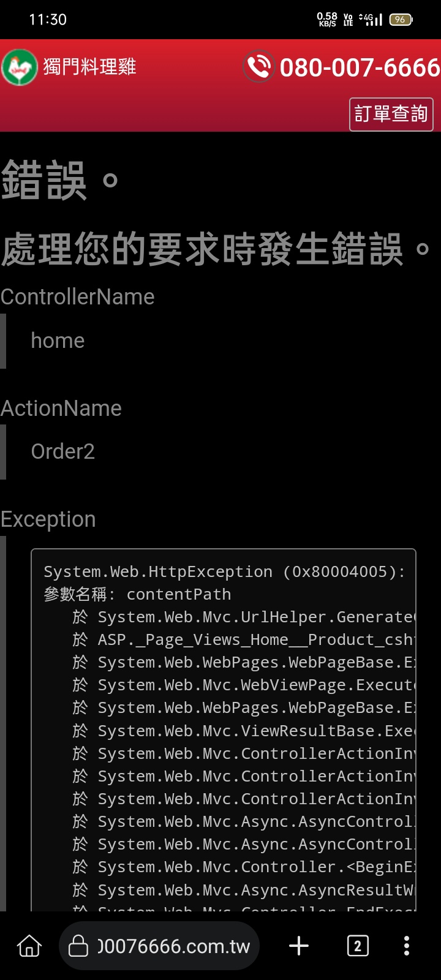Tap the 獨門料理雞 site title
The width and height of the screenshot is (441, 980).
(x=89, y=67)
